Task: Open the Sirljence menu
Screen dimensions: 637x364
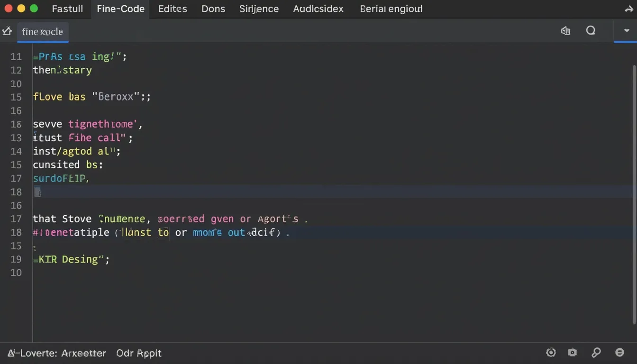Action: (x=259, y=9)
